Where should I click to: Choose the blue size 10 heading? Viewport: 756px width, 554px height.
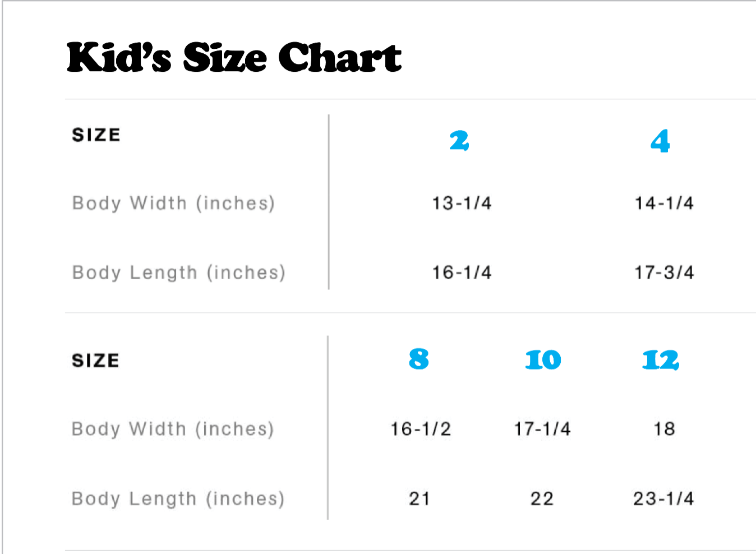click(543, 359)
